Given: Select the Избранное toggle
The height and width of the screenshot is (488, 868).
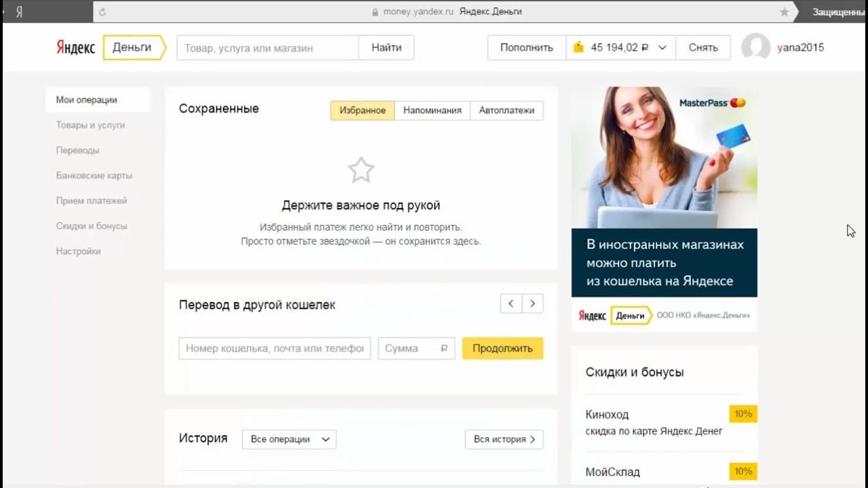Looking at the screenshot, I should (362, 110).
